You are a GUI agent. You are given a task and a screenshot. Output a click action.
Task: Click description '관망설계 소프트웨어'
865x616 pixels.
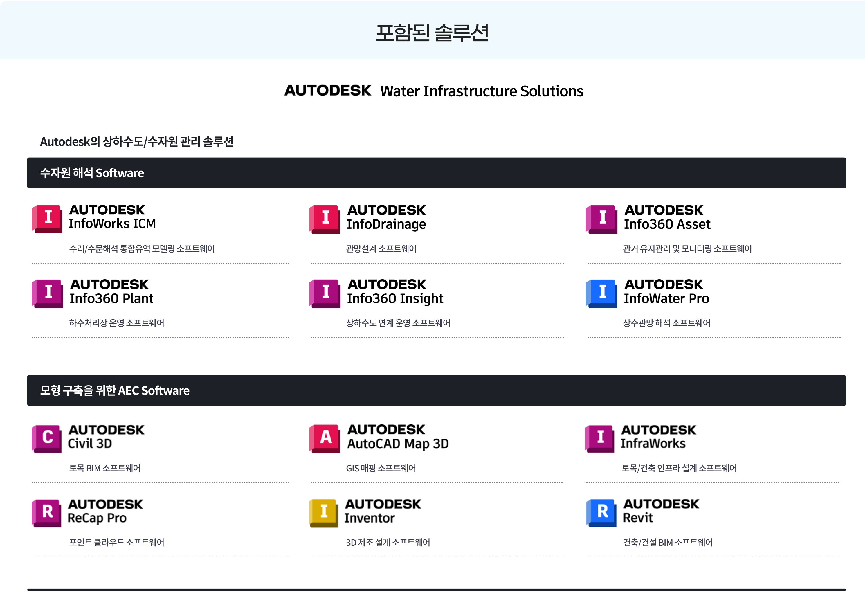point(381,248)
